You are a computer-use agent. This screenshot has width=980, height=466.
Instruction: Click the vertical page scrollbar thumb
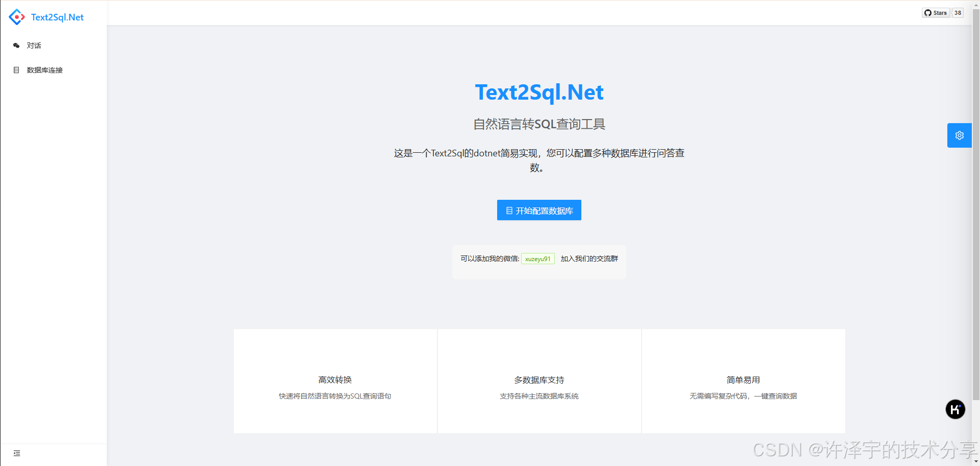[x=976, y=204]
